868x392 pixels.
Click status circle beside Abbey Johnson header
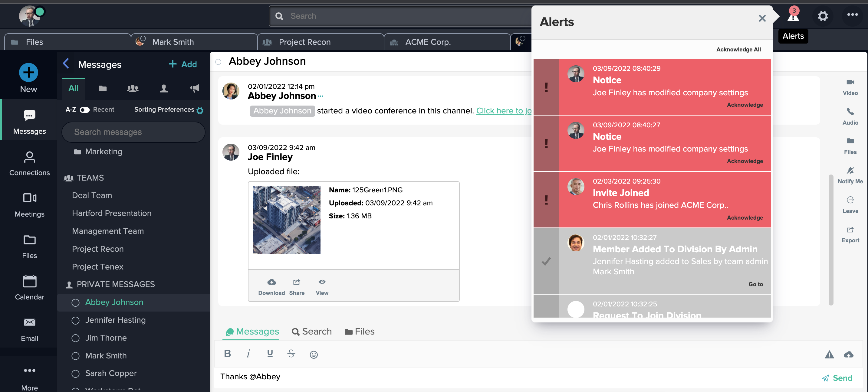[x=218, y=62]
